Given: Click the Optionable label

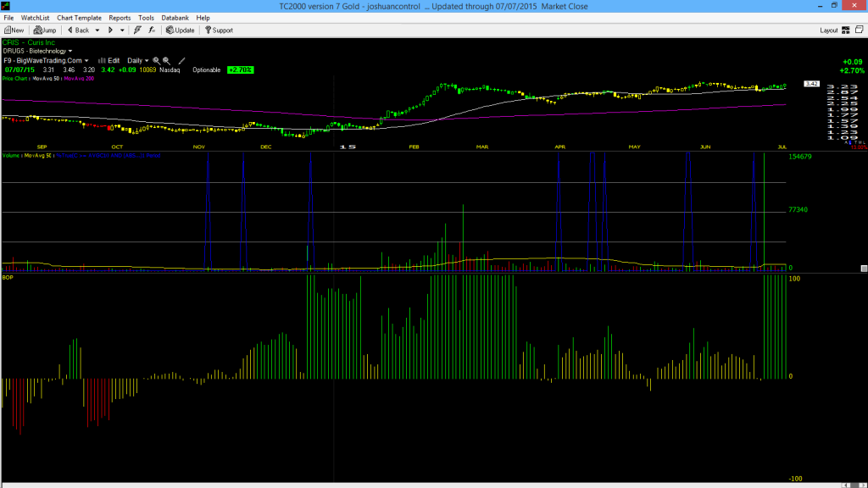Looking at the screenshot, I should click(207, 70).
